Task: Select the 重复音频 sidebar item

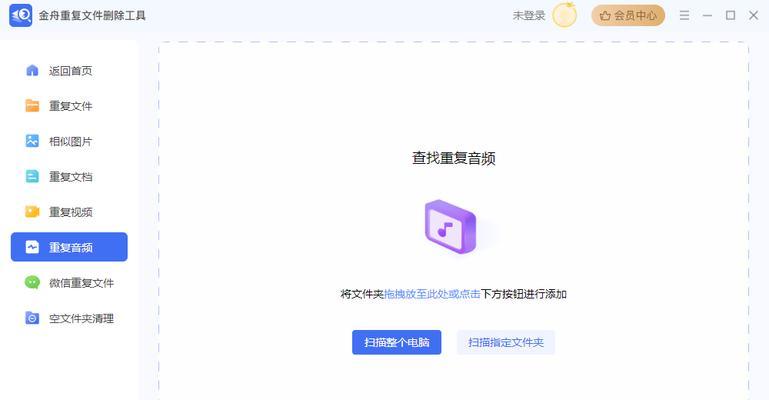Action: (69, 247)
